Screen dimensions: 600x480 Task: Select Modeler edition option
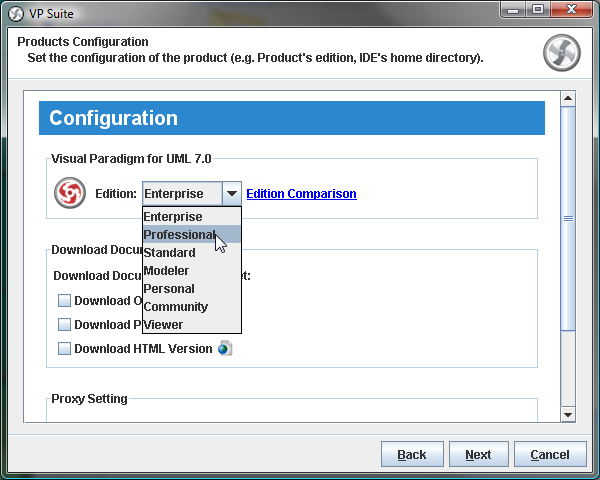click(192, 271)
